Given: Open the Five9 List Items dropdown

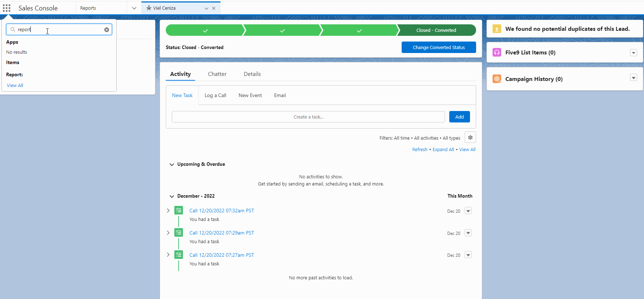Looking at the screenshot, I should point(634,53).
